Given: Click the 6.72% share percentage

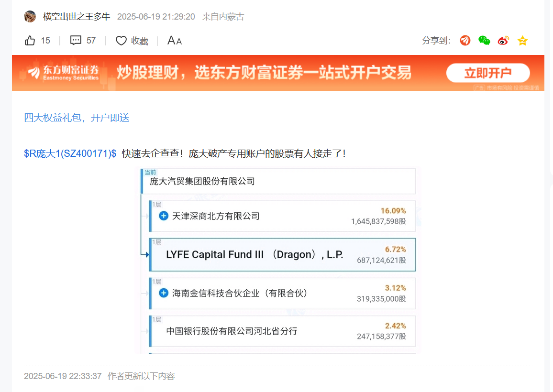Looking at the screenshot, I should click(395, 250).
